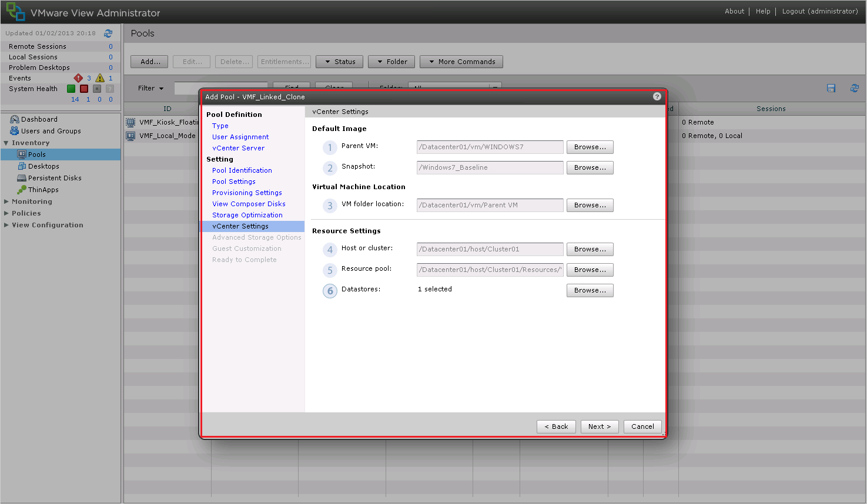Open the Status dropdown menu
This screenshot has height=504, width=867.
(339, 61)
